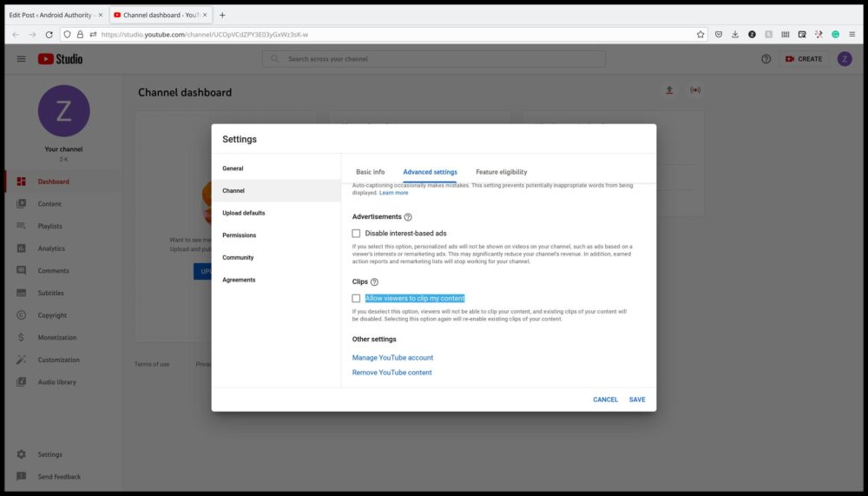This screenshot has width=868, height=496.
Task: Open Remove YouTube content link
Action: pyautogui.click(x=392, y=373)
